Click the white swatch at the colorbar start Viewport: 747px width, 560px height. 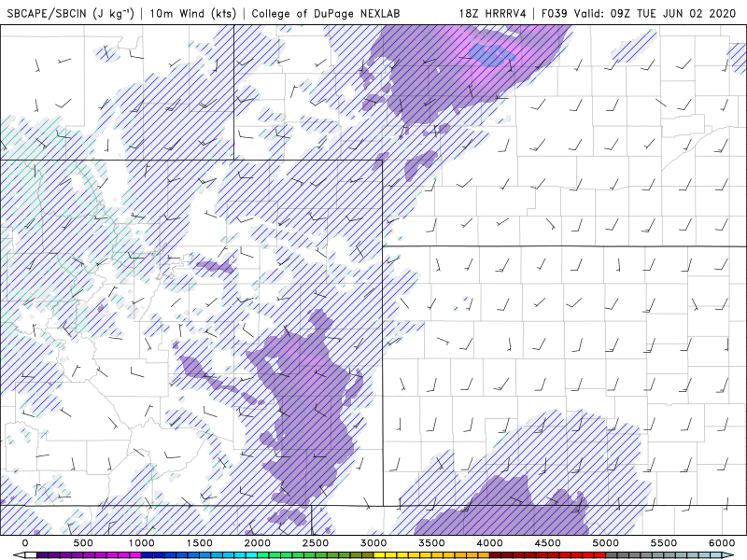(31, 555)
